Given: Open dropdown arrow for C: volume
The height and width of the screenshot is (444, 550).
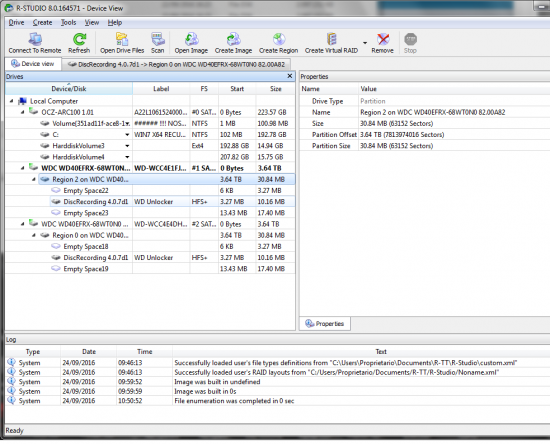Looking at the screenshot, I should 127,135.
